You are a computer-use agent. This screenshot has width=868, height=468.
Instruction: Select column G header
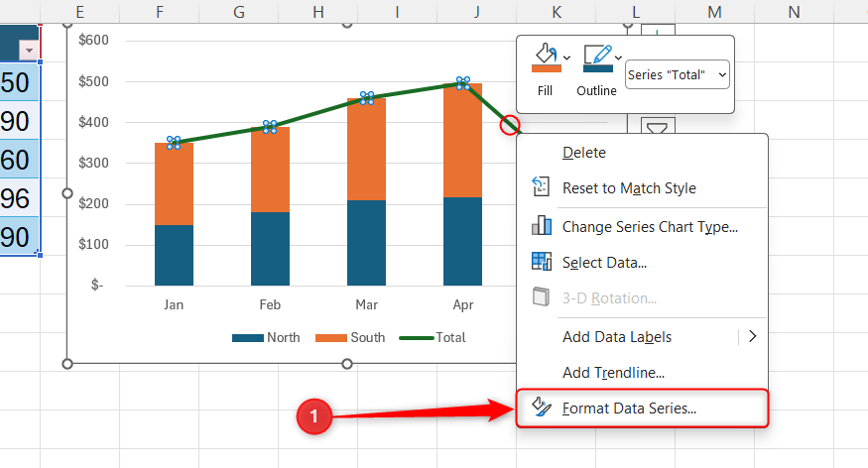tap(239, 12)
